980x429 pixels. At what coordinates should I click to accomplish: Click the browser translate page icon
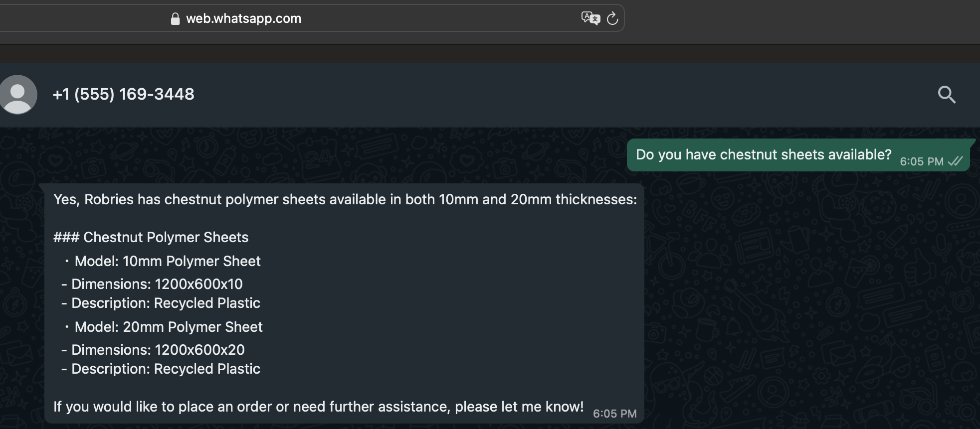590,18
